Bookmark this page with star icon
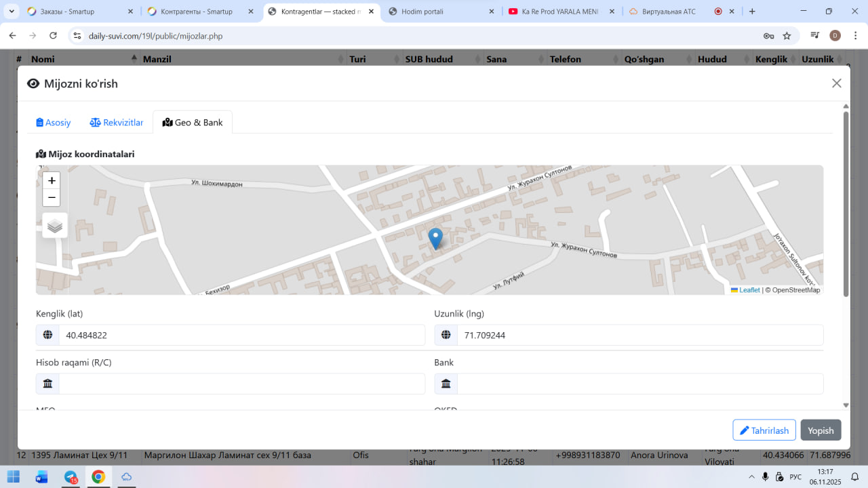Screen dimensions: 868x488 coord(787,36)
